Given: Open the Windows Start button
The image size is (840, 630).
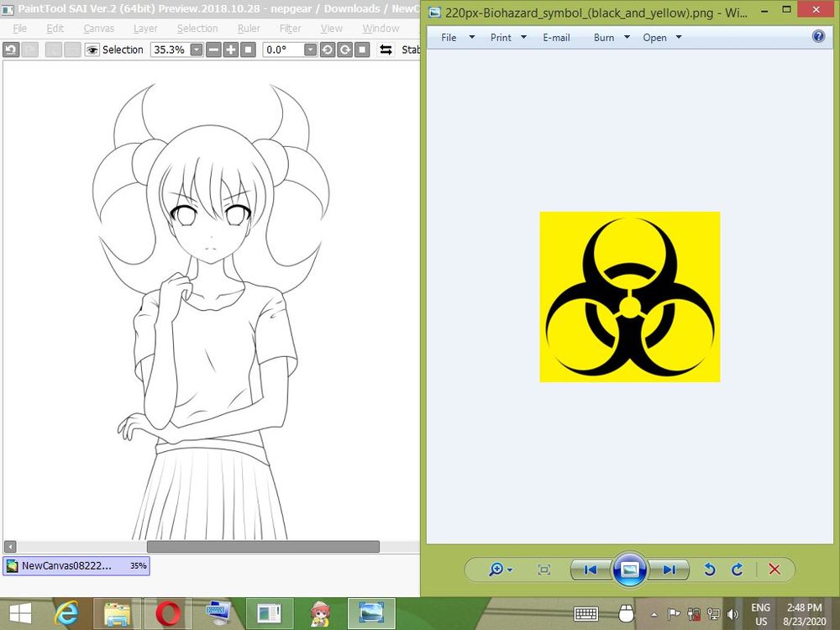Looking at the screenshot, I should click(x=20, y=613).
